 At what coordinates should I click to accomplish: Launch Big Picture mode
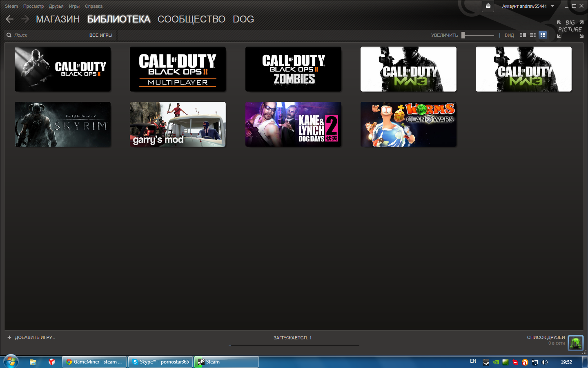click(570, 29)
